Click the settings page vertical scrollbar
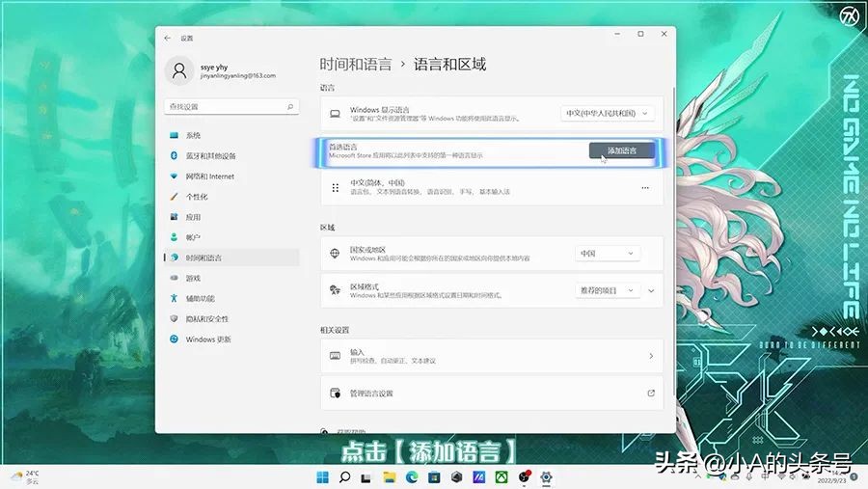 [x=674, y=241]
